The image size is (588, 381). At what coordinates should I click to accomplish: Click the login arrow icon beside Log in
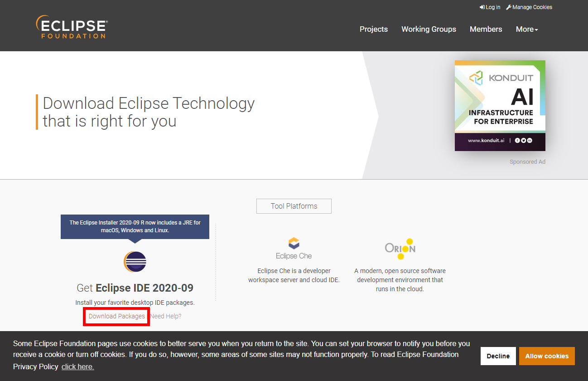(482, 7)
